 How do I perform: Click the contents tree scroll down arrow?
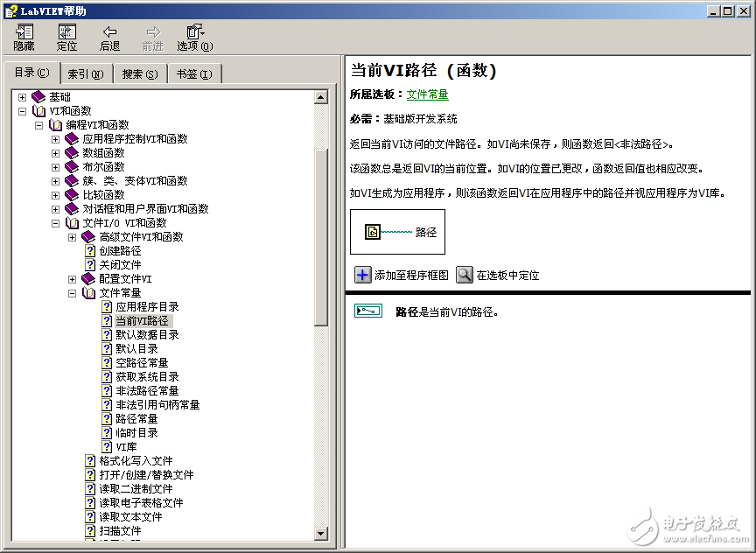(321, 533)
